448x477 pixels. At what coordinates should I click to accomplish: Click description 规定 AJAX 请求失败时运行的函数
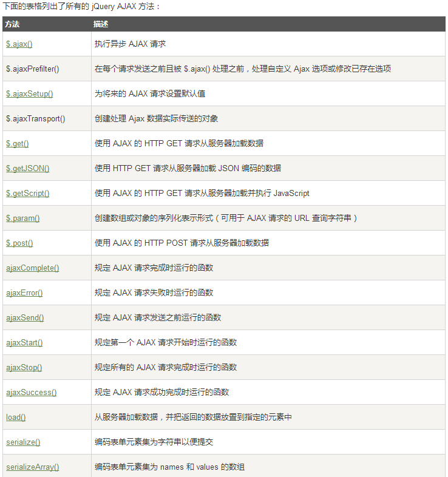pos(154,293)
